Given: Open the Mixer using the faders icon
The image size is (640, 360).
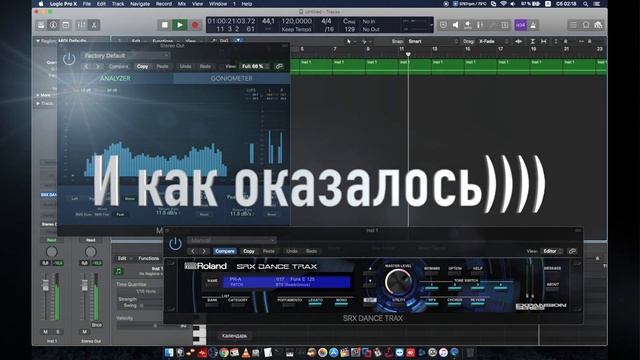Looking at the screenshot, I should pyautogui.click(x=82, y=25).
